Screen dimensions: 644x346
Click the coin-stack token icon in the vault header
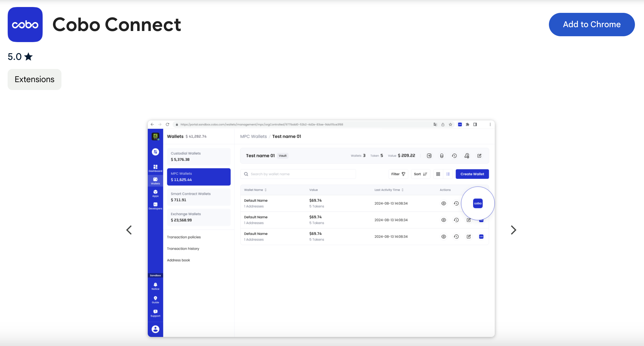point(442,156)
